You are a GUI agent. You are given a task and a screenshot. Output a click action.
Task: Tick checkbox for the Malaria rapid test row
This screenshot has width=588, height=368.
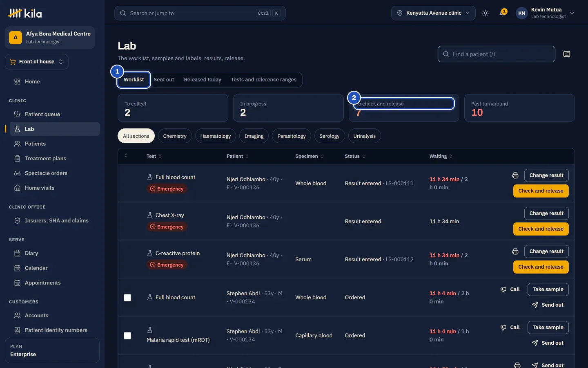(127, 336)
